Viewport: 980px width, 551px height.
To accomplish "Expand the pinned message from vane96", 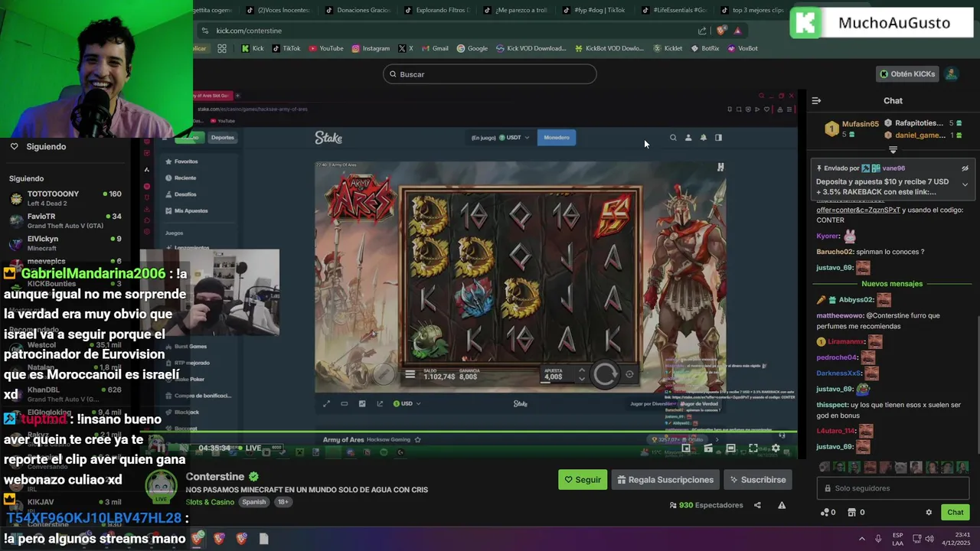I will tap(965, 184).
